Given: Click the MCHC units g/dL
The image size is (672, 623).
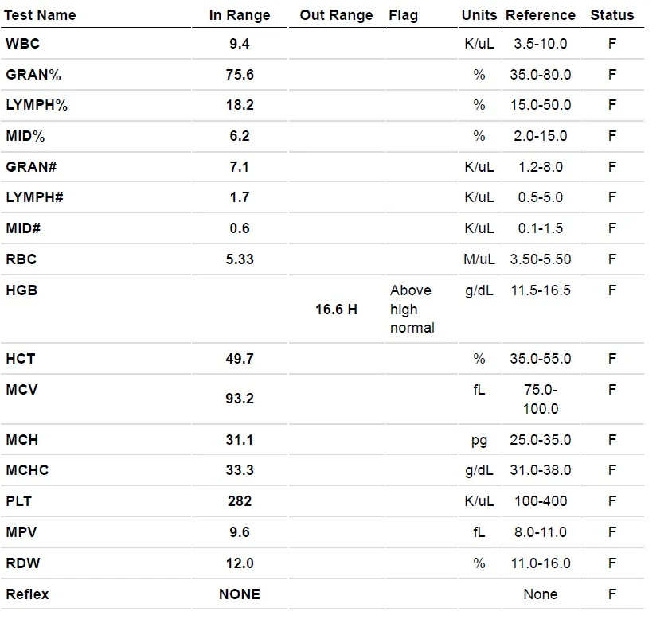Looking at the screenshot, I should (x=479, y=470).
